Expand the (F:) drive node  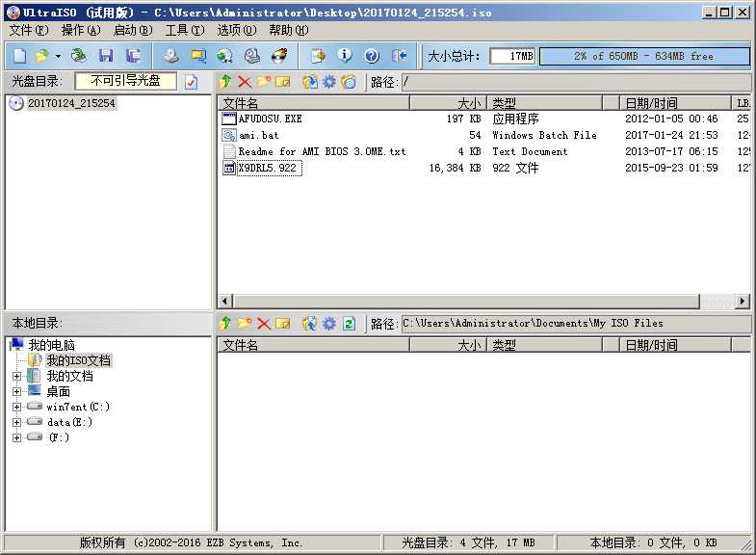17,437
